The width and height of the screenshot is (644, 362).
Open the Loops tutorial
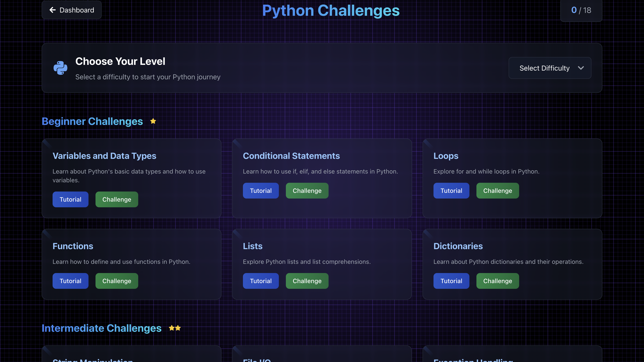451,191
